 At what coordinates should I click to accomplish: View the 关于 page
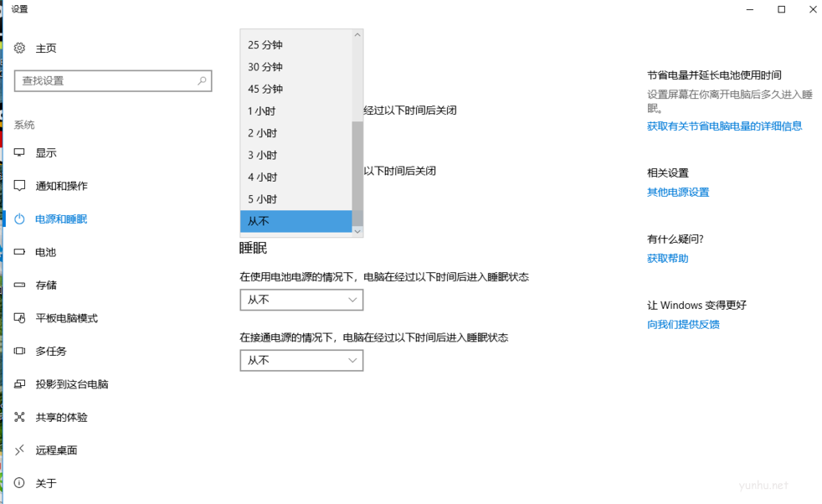coord(44,483)
